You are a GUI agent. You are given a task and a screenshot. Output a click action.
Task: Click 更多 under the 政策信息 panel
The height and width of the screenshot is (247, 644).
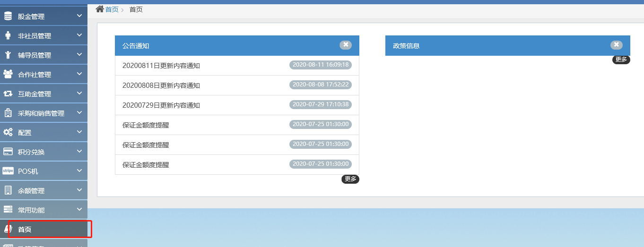pyautogui.click(x=621, y=60)
